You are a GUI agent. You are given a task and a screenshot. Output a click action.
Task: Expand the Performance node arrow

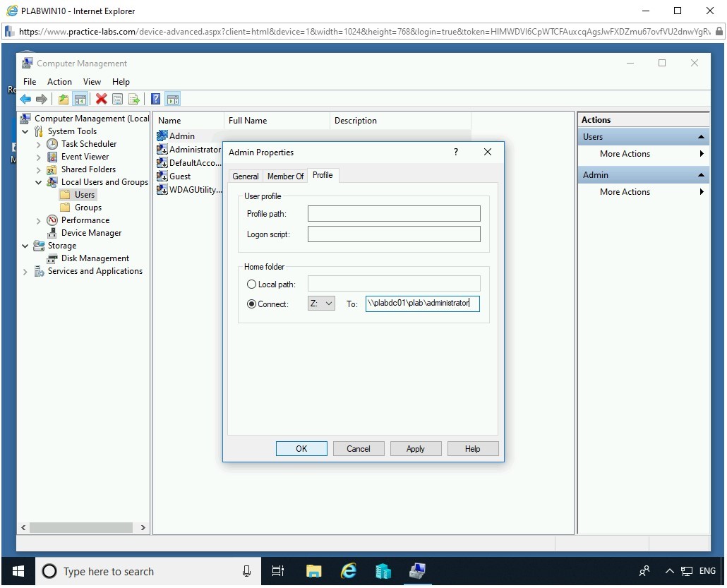pyautogui.click(x=39, y=221)
